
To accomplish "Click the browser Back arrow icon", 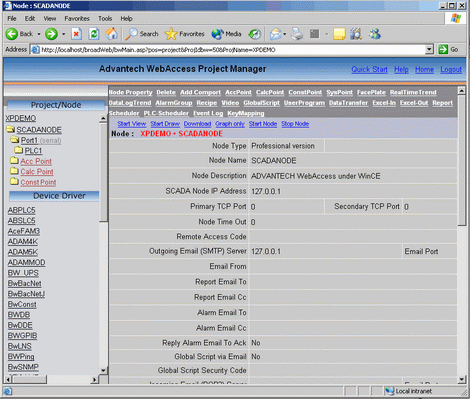I will [x=12, y=34].
